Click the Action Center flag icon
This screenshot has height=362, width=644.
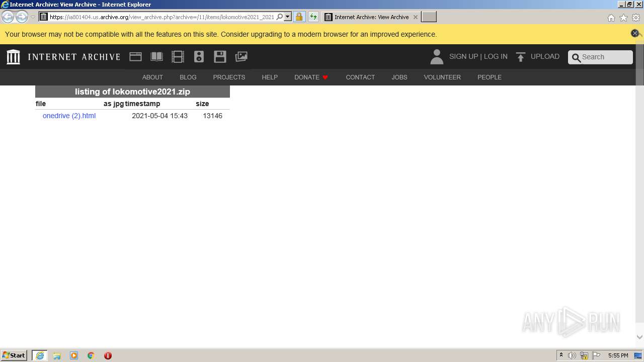coord(596,355)
